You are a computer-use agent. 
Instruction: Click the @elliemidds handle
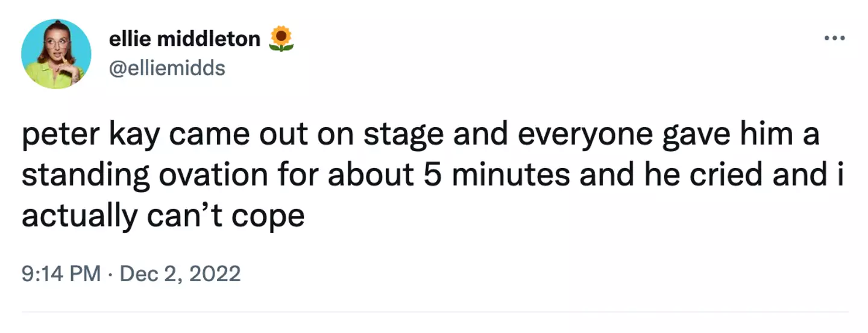(x=167, y=67)
